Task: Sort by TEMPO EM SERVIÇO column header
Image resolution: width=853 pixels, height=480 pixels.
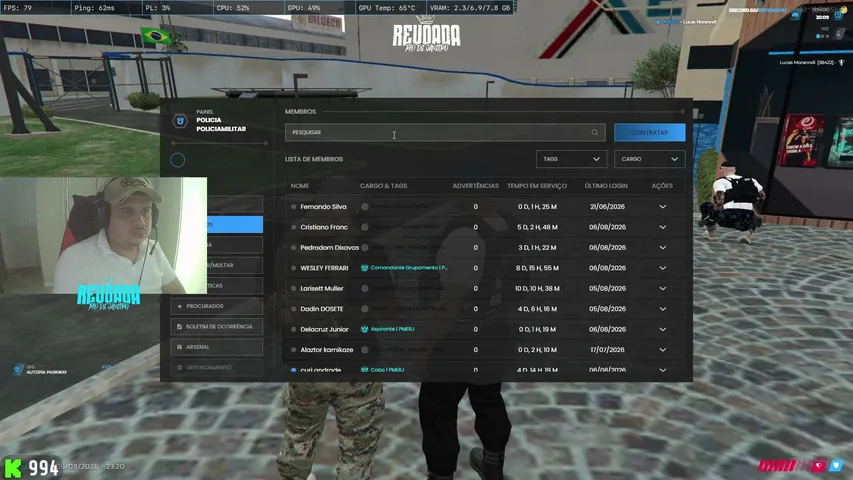Action: point(537,186)
